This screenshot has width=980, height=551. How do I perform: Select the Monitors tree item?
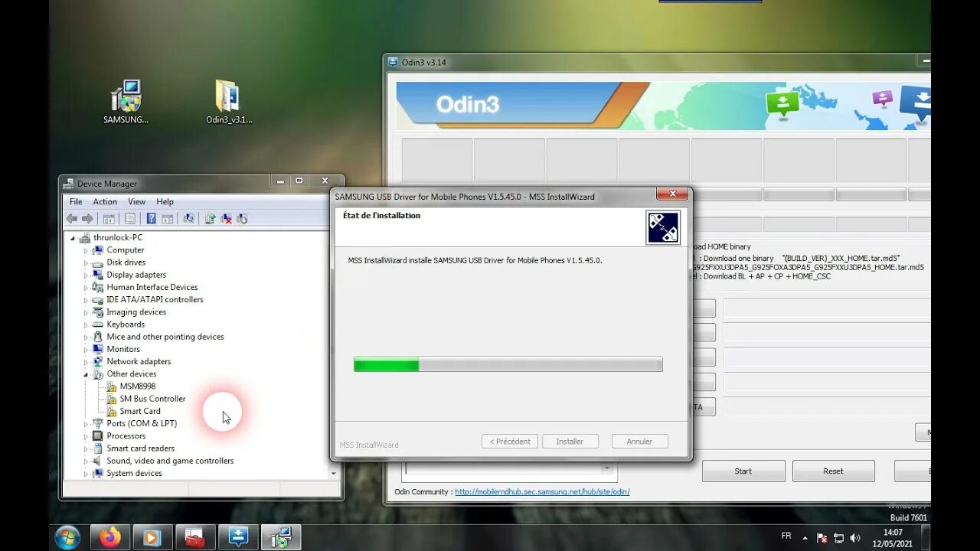123,349
